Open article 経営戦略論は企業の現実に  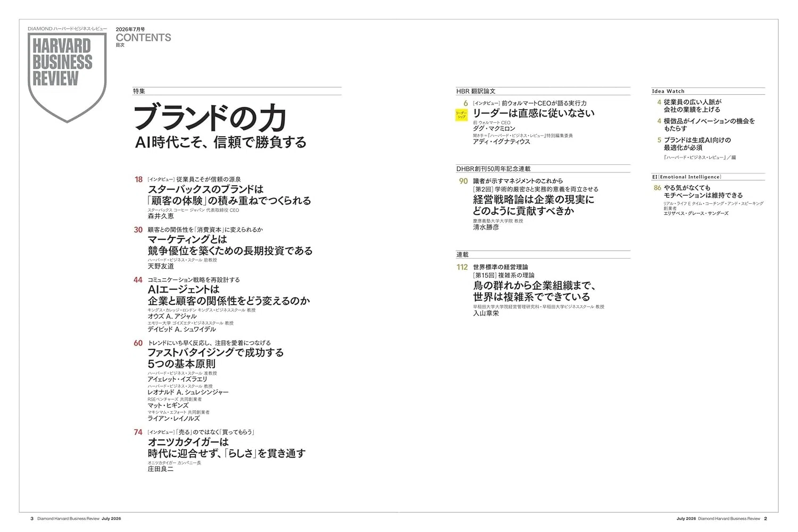point(534,199)
